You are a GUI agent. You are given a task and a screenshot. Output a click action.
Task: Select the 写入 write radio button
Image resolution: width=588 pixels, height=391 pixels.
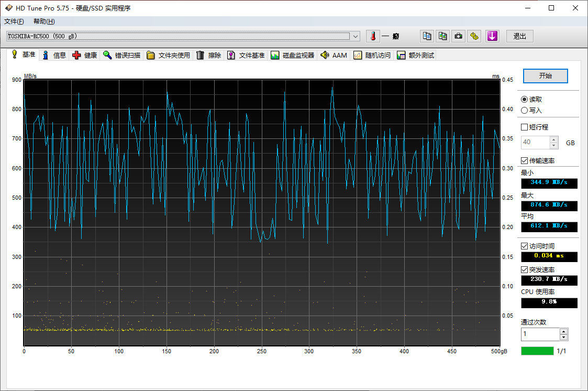pos(525,110)
